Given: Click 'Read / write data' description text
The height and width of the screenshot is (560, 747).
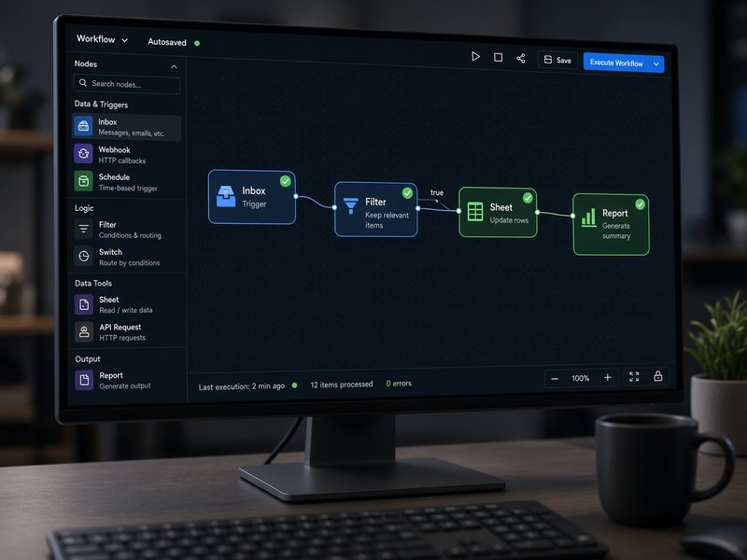Looking at the screenshot, I should (x=126, y=310).
